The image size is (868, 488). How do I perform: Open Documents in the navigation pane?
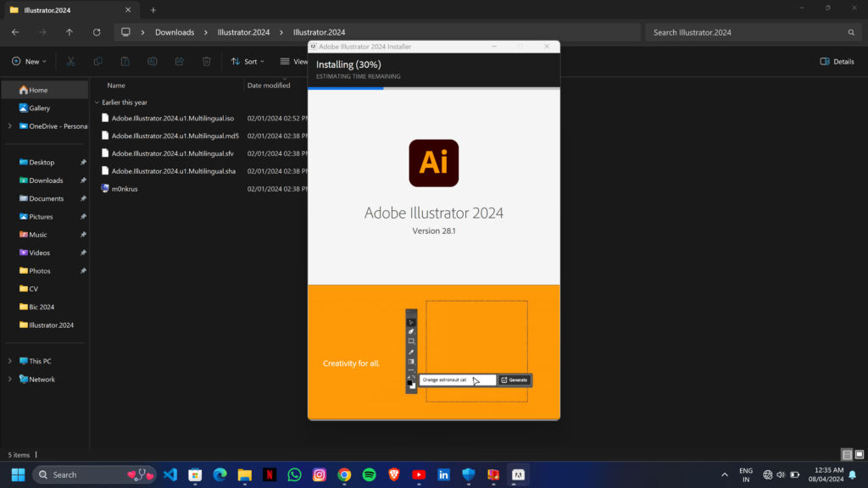45,198
